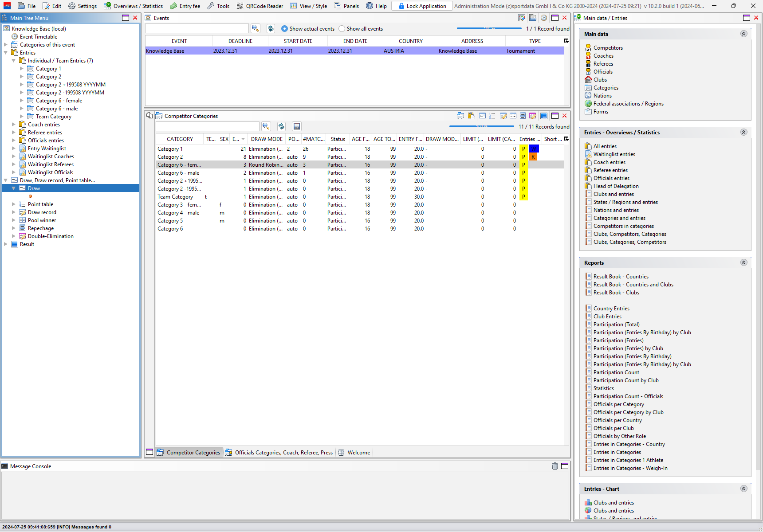This screenshot has width=763, height=532.
Task: Clear the Message Console with trash icon
Action: pos(555,466)
